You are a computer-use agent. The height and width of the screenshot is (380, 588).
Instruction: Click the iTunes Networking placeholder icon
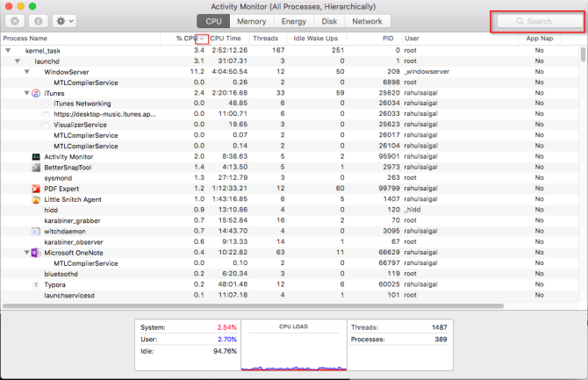pos(46,104)
